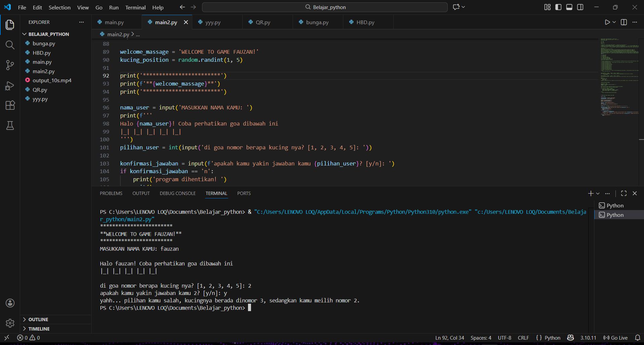This screenshot has width=644, height=345.
Task: Click Go Live in the status bar
Action: [615, 338]
